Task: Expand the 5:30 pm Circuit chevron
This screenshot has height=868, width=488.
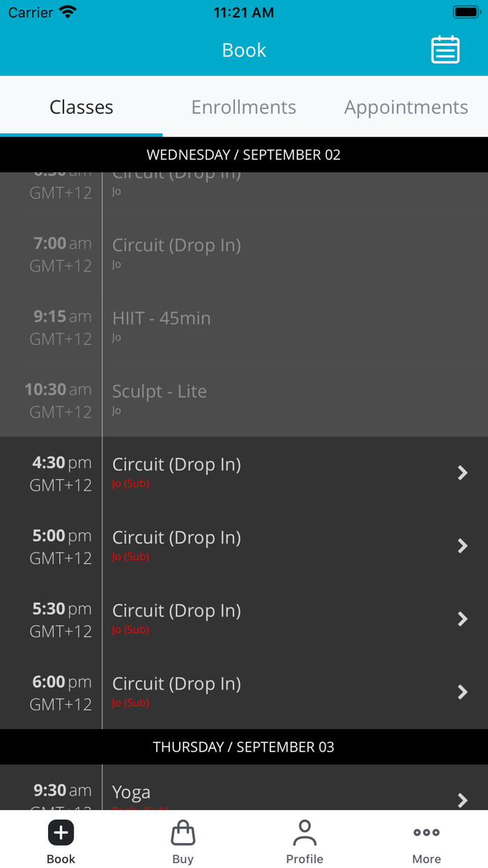Action: [462, 619]
